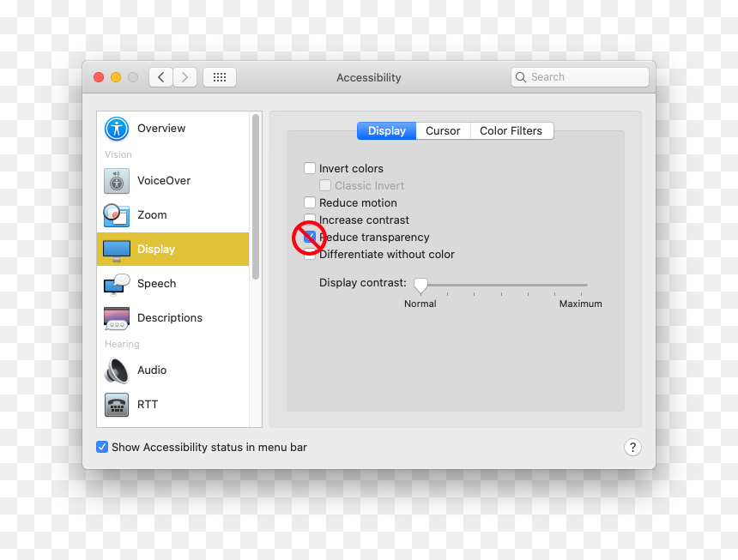Uncheck the Reduce transparency checkbox
This screenshot has width=738, height=560.
coord(310,237)
